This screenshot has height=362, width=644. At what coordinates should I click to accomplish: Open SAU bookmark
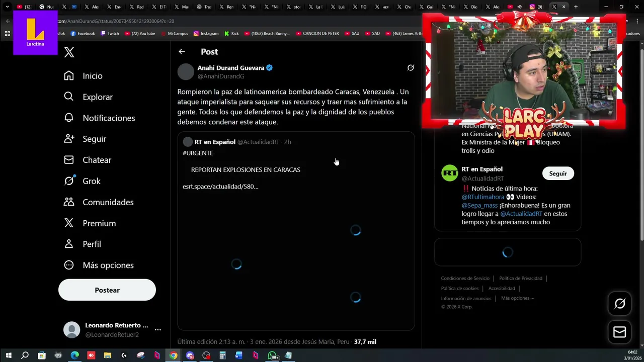[352, 34]
